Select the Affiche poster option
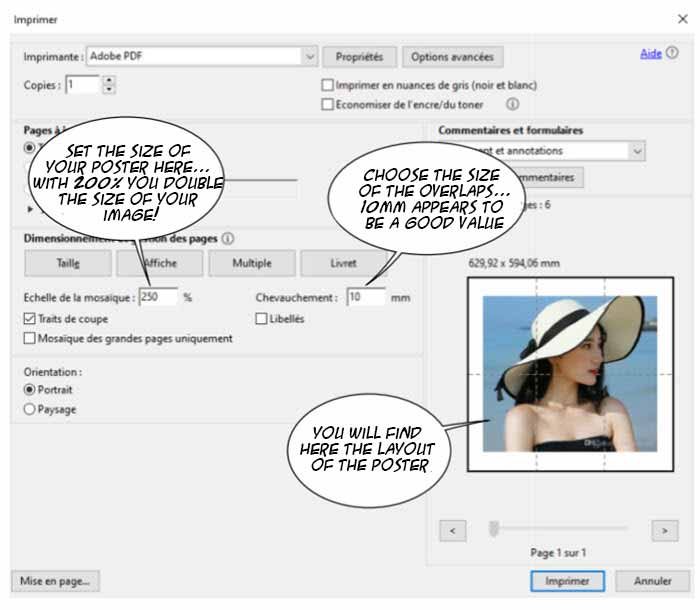This screenshot has height=610, width=700. pyautogui.click(x=160, y=263)
